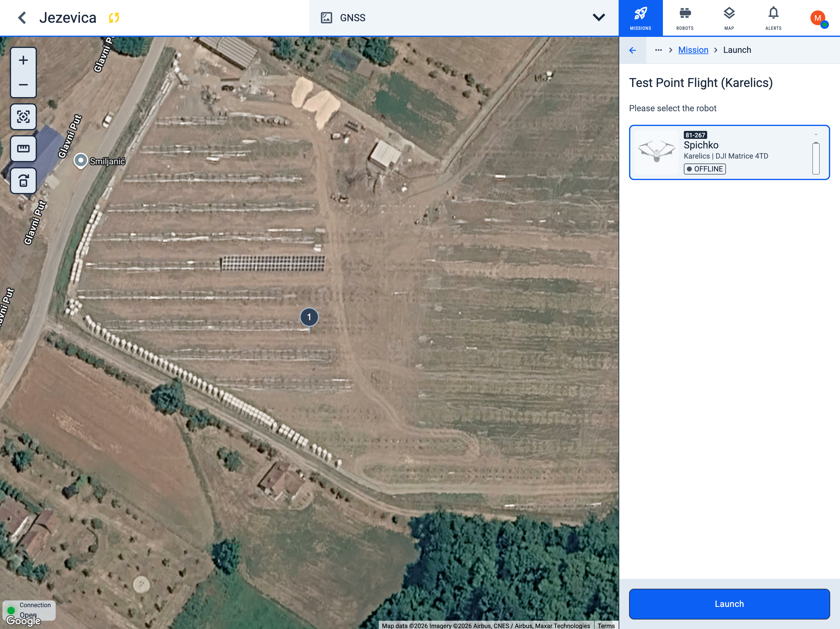840x629 pixels.
Task: Open the Google logo link
Action: 24,620
